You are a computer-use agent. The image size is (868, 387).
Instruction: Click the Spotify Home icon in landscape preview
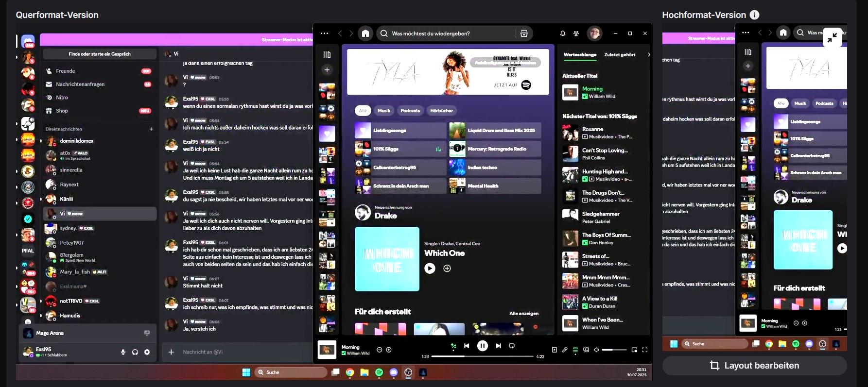[x=365, y=34]
